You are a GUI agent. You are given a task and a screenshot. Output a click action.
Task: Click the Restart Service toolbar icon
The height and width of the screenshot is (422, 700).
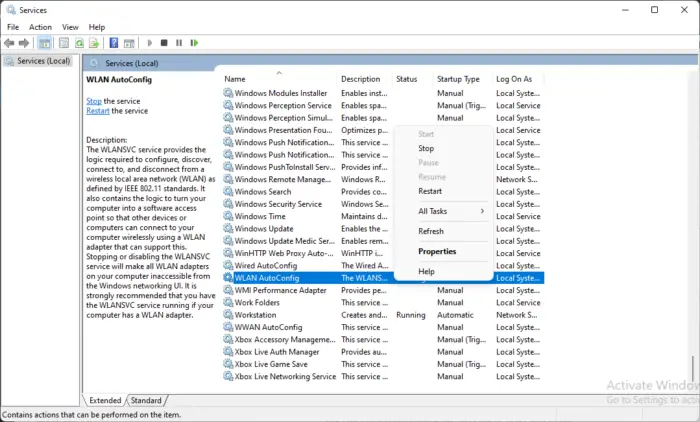pos(194,43)
